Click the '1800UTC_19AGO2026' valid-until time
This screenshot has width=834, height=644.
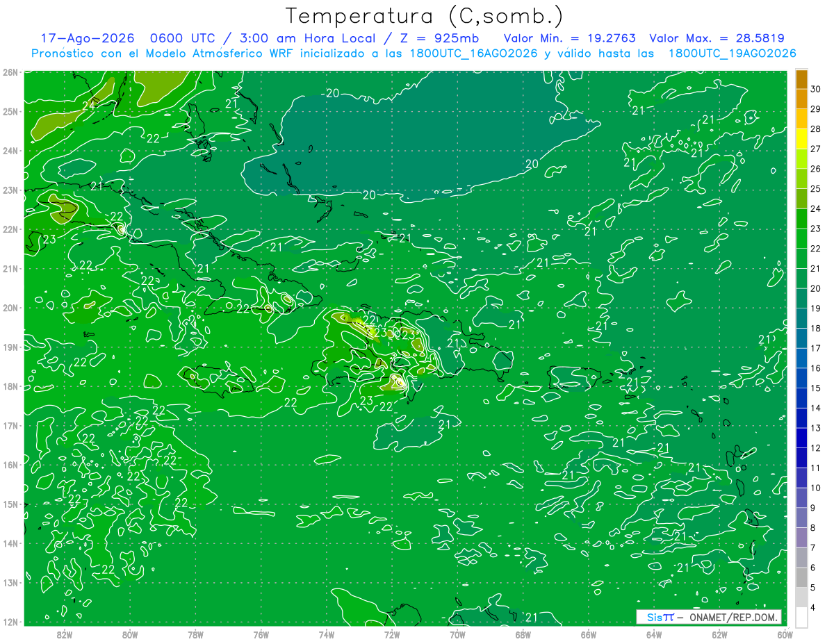(x=732, y=53)
